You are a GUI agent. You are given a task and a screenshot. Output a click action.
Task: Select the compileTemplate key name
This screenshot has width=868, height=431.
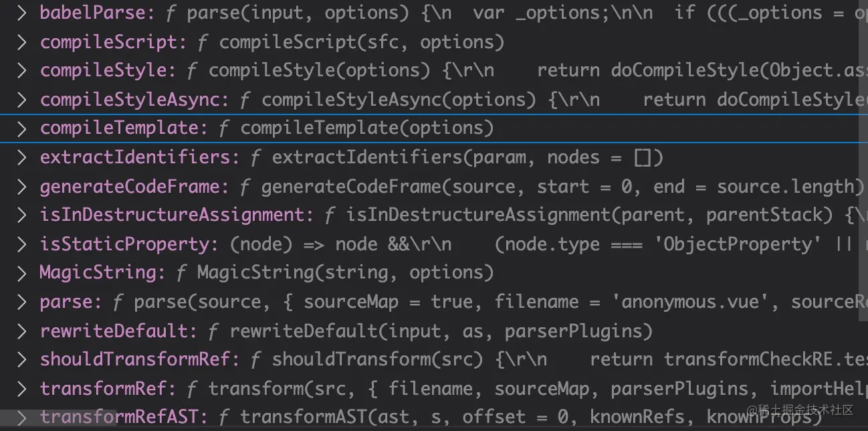pyautogui.click(x=124, y=128)
